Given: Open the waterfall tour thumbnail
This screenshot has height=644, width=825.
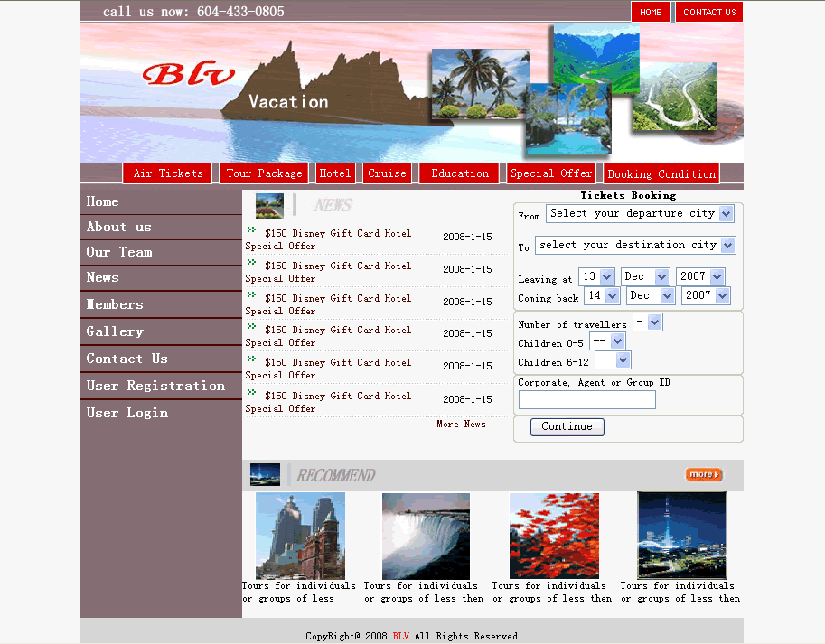Looking at the screenshot, I should click(x=426, y=536).
